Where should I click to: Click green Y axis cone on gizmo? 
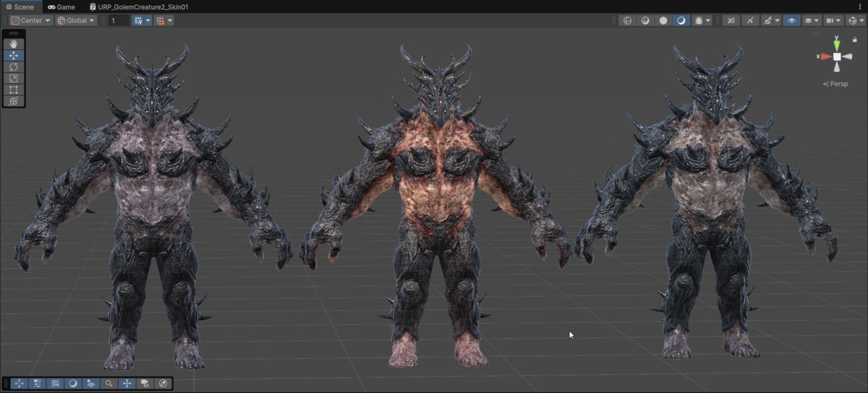click(x=837, y=44)
